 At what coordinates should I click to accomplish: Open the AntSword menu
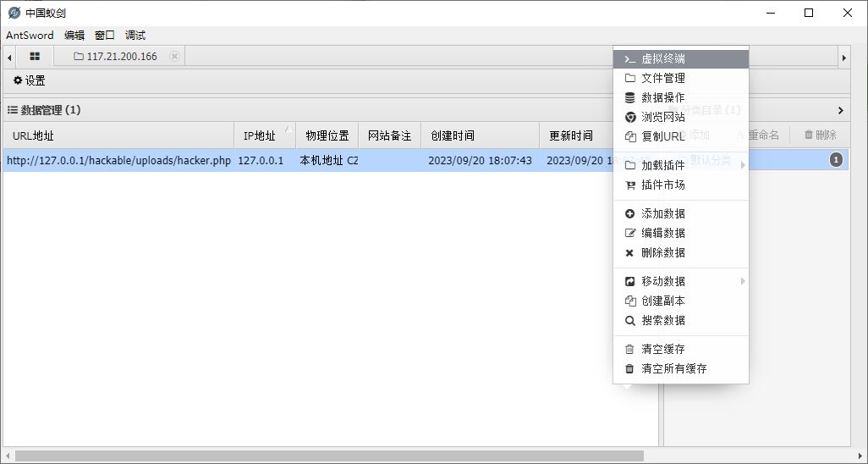pos(30,36)
